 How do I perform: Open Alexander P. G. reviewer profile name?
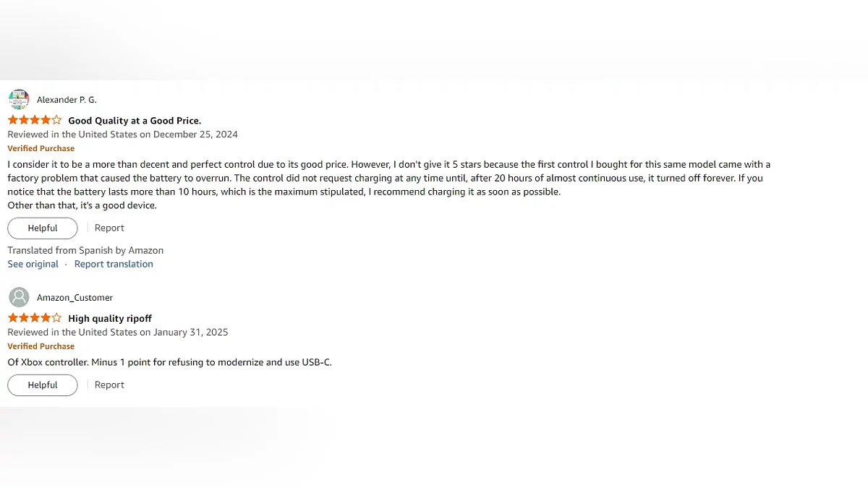pos(67,100)
